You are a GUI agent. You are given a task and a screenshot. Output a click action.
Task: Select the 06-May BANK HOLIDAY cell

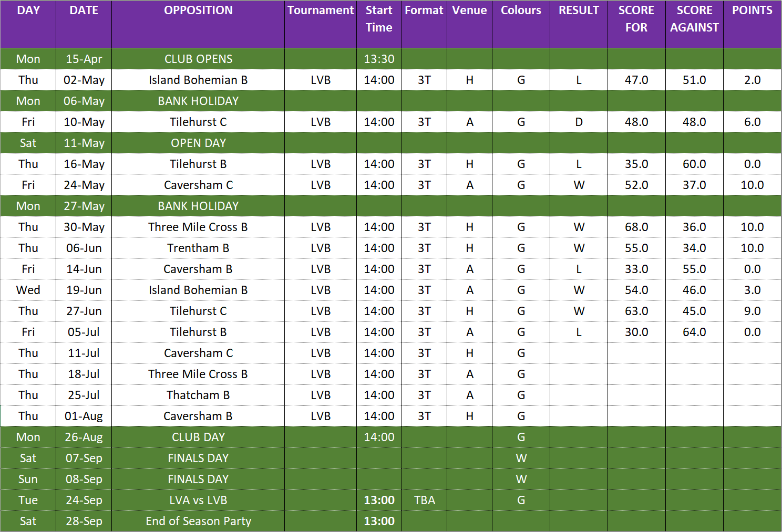click(198, 101)
